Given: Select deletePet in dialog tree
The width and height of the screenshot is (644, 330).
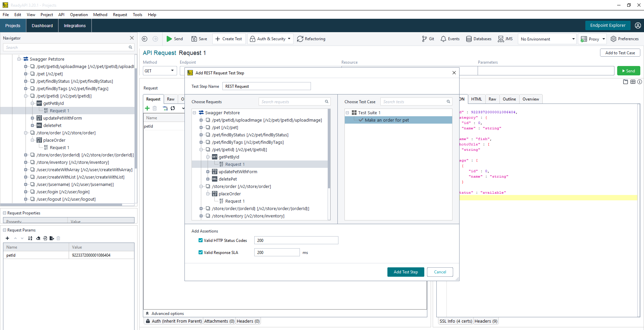Looking at the screenshot, I should (x=228, y=179).
